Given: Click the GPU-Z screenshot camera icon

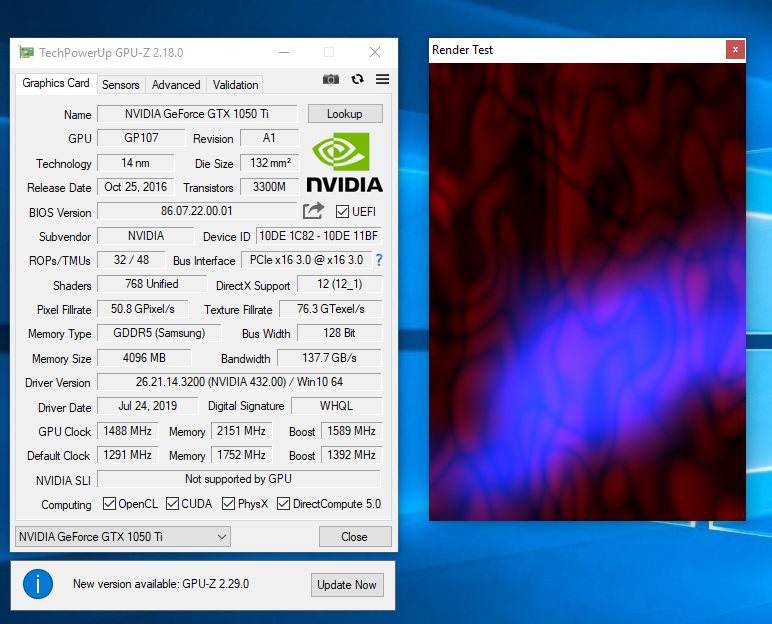Looking at the screenshot, I should coord(330,79).
